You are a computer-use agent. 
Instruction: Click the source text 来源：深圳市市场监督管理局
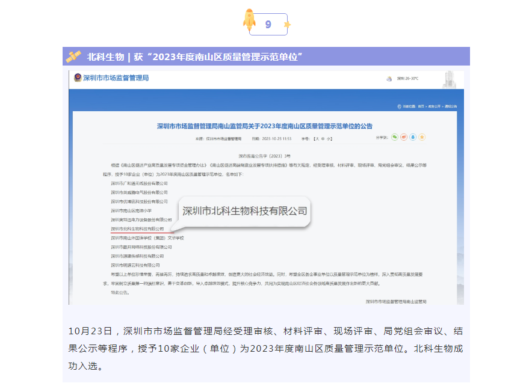pyautogui.click(x=218, y=139)
